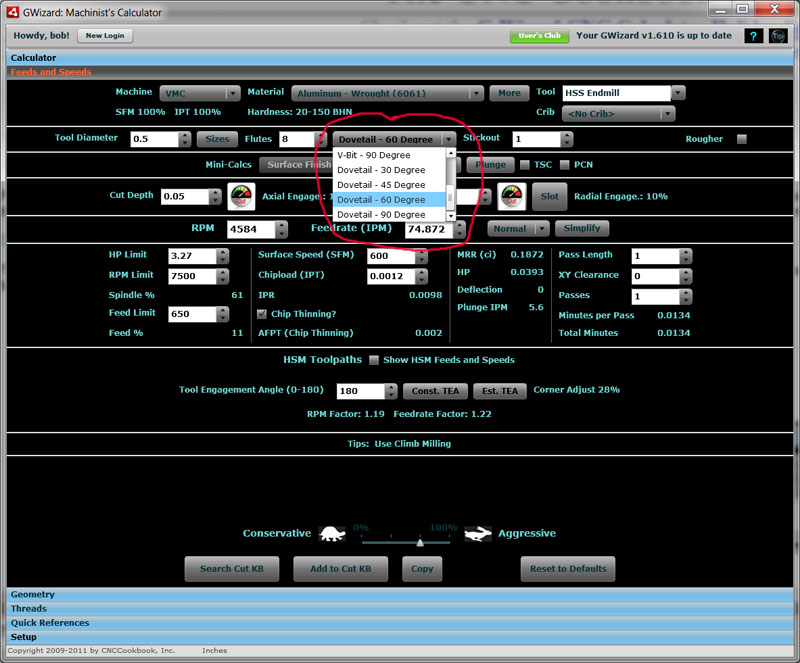Click the Cut gauge icon next to Slot
The image size is (800, 663).
[510, 196]
